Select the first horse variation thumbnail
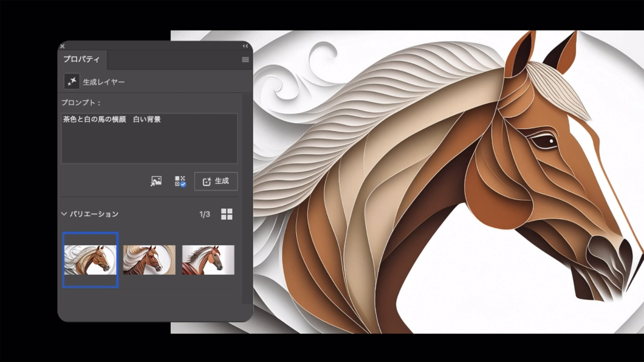The height and width of the screenshot is (362, 644). pyautogui.click(x=90, y=260)
